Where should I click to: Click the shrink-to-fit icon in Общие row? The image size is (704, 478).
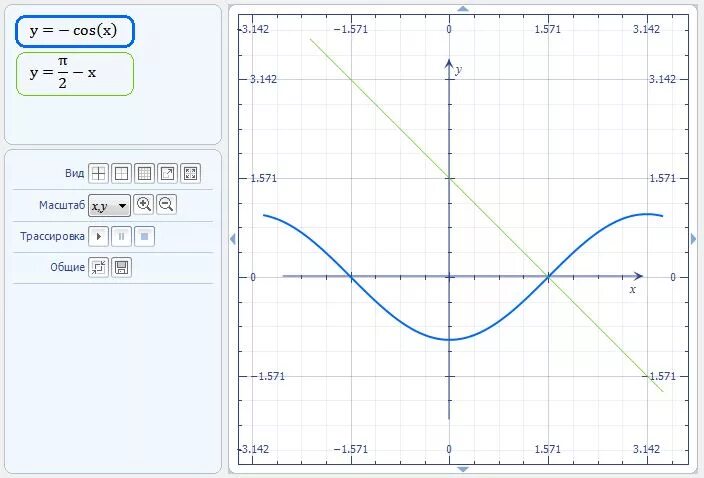point(98,268)
